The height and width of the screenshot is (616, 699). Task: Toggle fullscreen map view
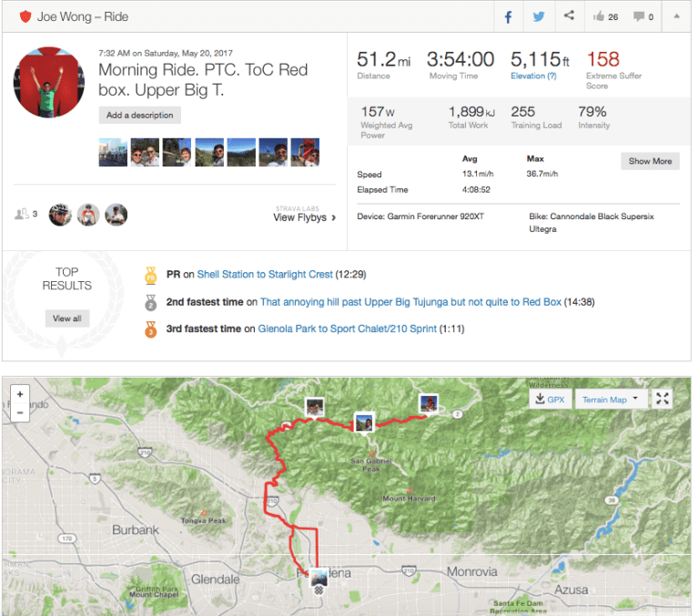[x=663, y=399]
